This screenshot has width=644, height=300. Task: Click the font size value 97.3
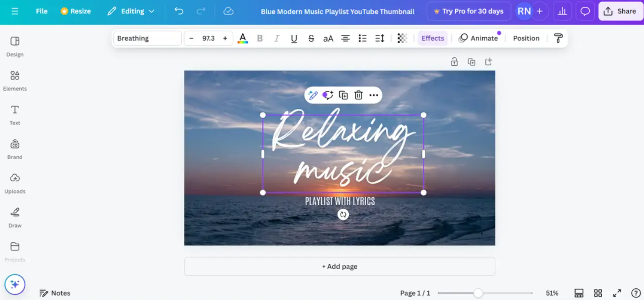click(208, 38)
